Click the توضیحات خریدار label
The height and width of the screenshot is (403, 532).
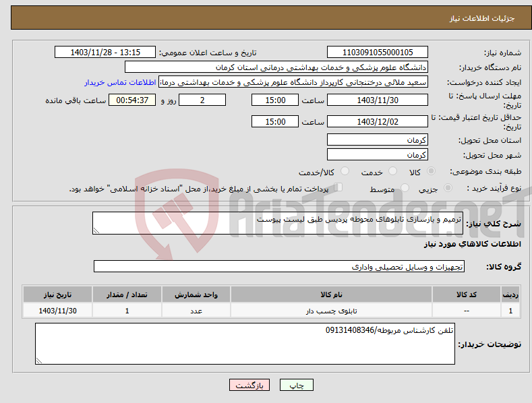coord(490,344)
